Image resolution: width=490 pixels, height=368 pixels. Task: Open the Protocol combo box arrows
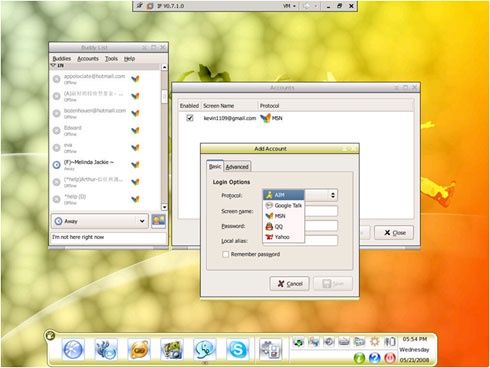coord(332,195)
